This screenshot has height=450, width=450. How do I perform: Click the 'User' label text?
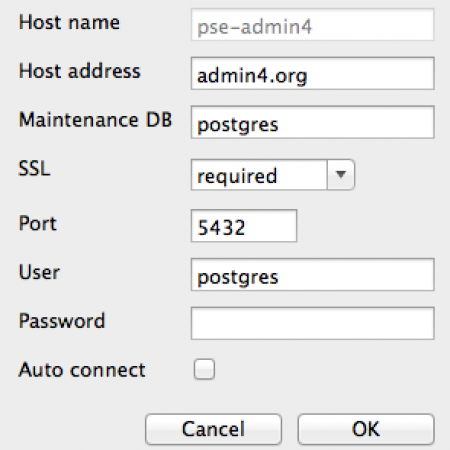[39, 272]
